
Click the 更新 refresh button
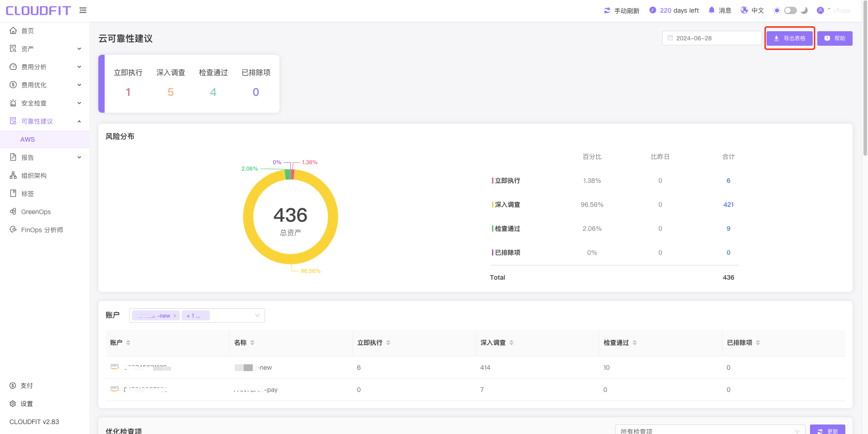(x=827, y=430)
